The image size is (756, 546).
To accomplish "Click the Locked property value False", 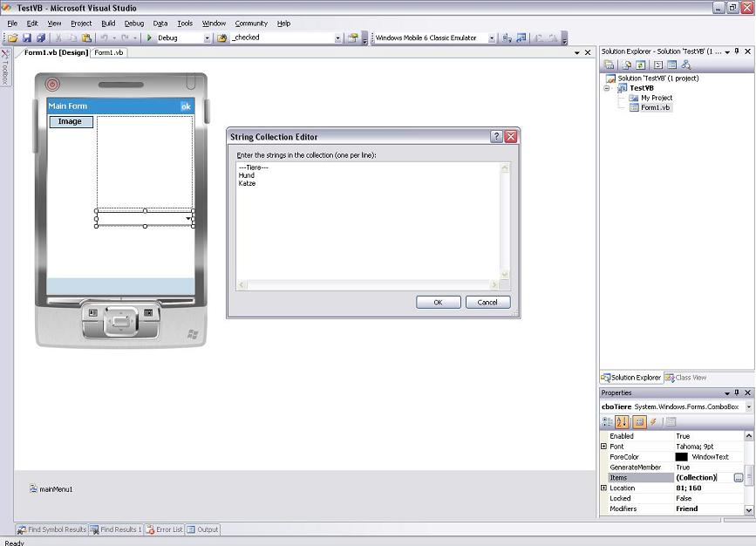I will pyautogui.click(x=684, y=498).
